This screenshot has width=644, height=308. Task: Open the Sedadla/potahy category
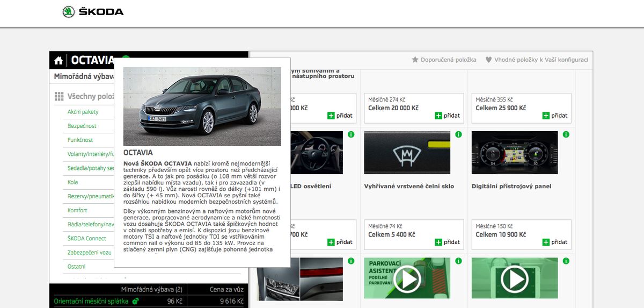click(x=91, y=168)
